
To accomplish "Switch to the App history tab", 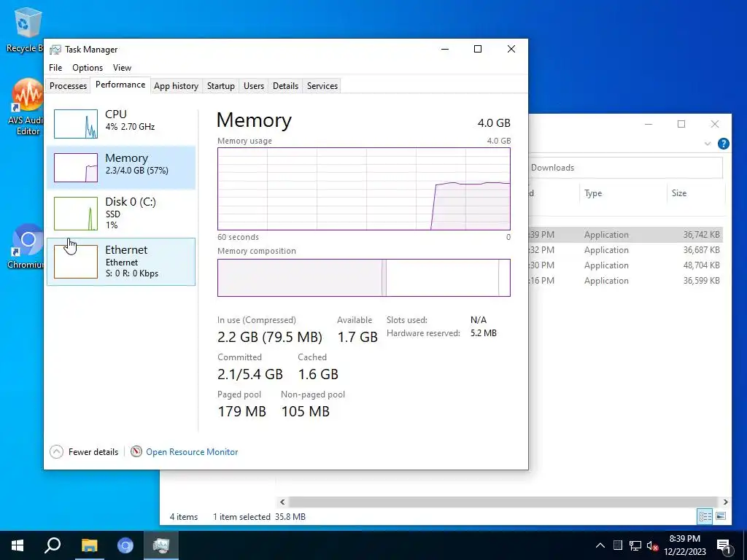I will [x=176, y=86].
